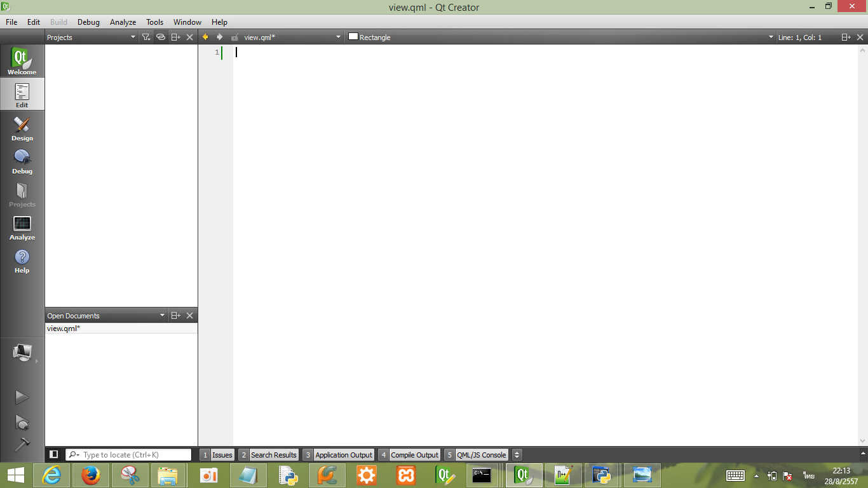
Task: Click the Type to locate search field
Action: [127, 454]
